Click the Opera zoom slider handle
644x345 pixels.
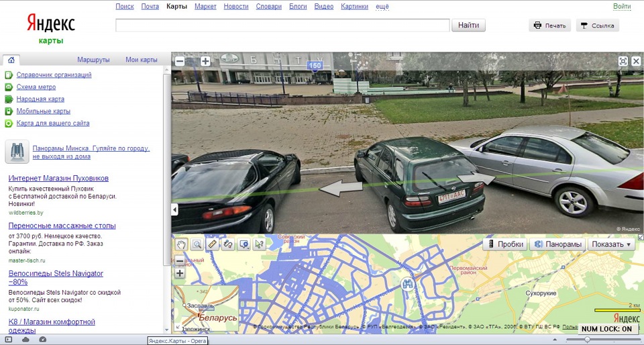coord(588,340)
